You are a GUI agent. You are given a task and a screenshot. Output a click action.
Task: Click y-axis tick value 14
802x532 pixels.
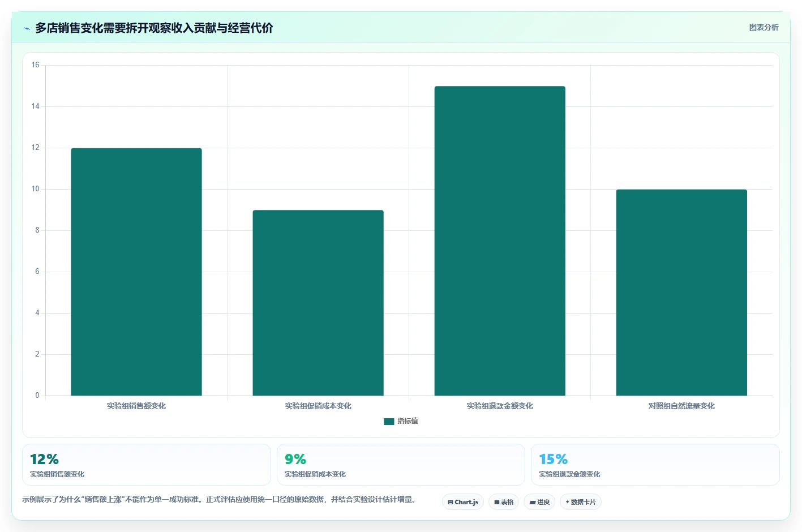[36, 106]
